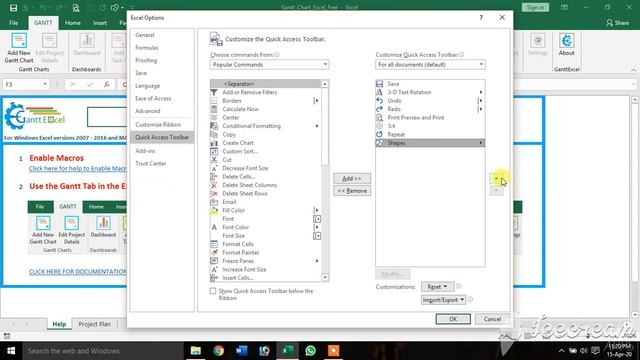
Task: Open the Windows Start menu
Action: pos(11,351)
